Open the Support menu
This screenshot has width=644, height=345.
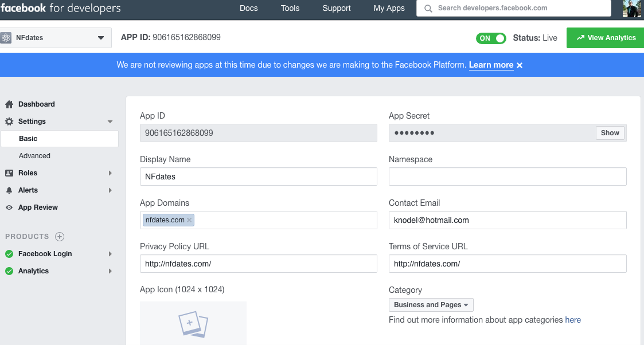click(337, 8)
